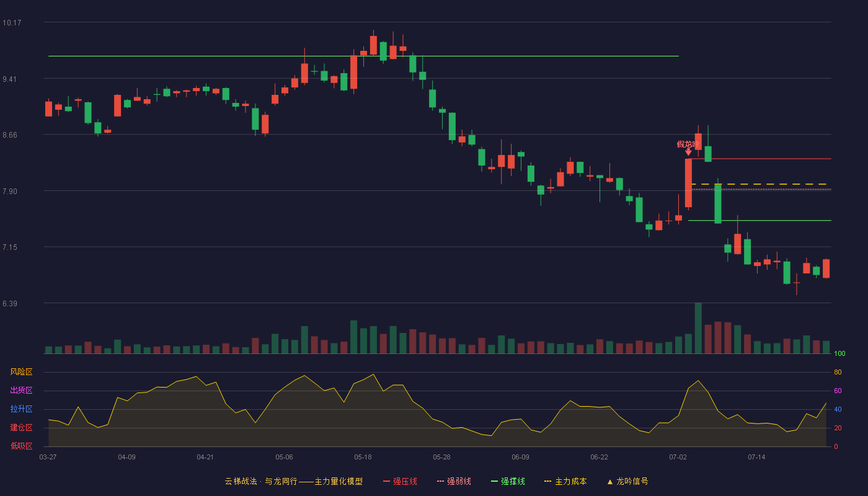Toggle the 强弱线 legend item

coord(454,481)
